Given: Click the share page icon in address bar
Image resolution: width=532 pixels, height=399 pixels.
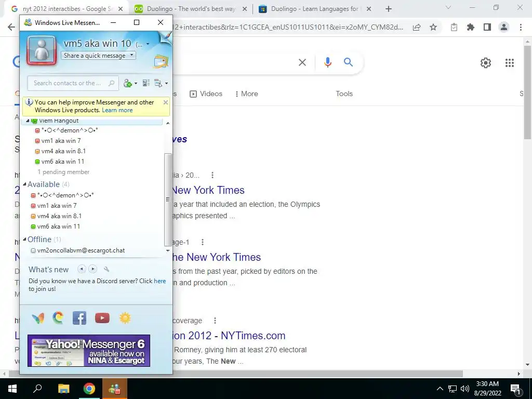Looking at the screenshot, I should (x=417, y=27).
